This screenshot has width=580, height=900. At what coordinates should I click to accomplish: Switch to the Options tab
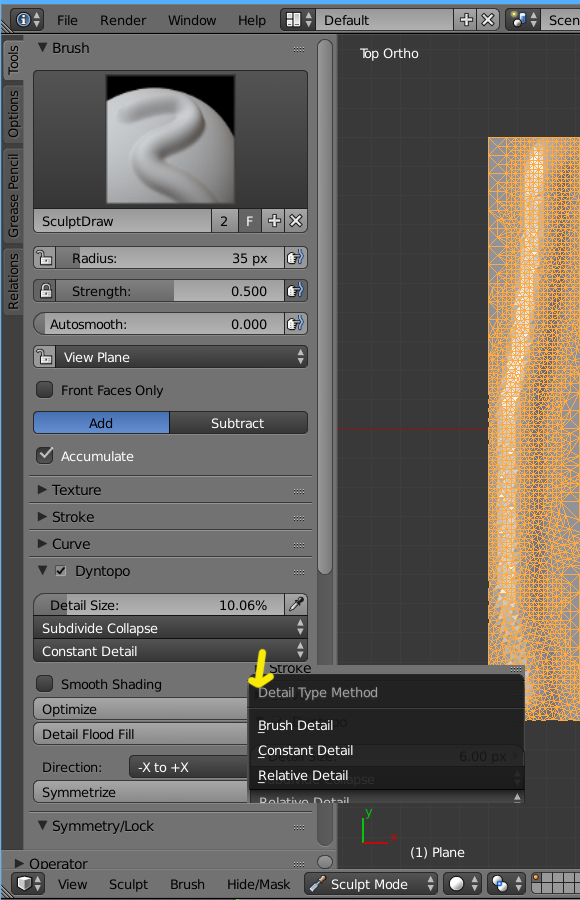coord(13,114)
